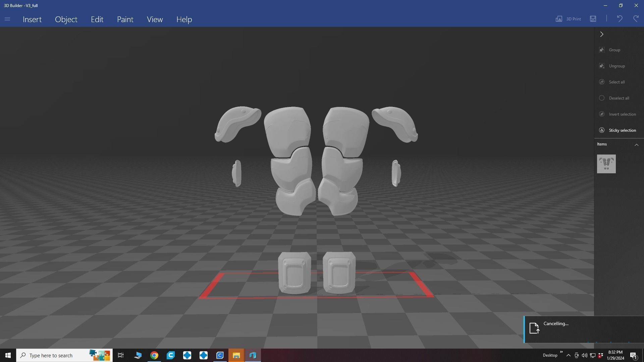Image resolution: width=644 pixels, height=362 pixels.
Task: Collapse the right side panel chevron
Action: [x=602, y=34]
